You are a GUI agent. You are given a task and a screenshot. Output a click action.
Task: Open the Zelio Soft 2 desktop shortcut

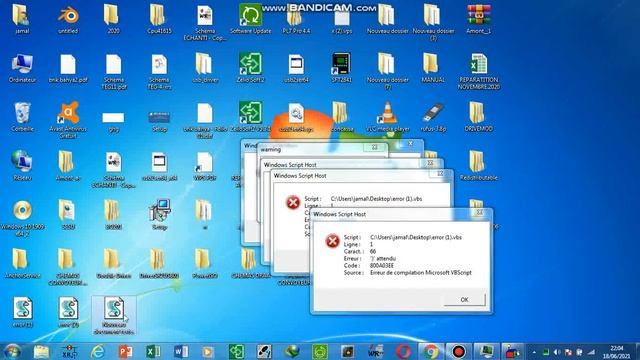pos(250,68)
